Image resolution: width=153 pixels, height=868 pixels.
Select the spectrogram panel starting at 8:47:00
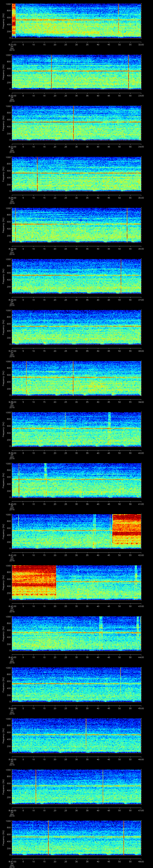point(76,838)
